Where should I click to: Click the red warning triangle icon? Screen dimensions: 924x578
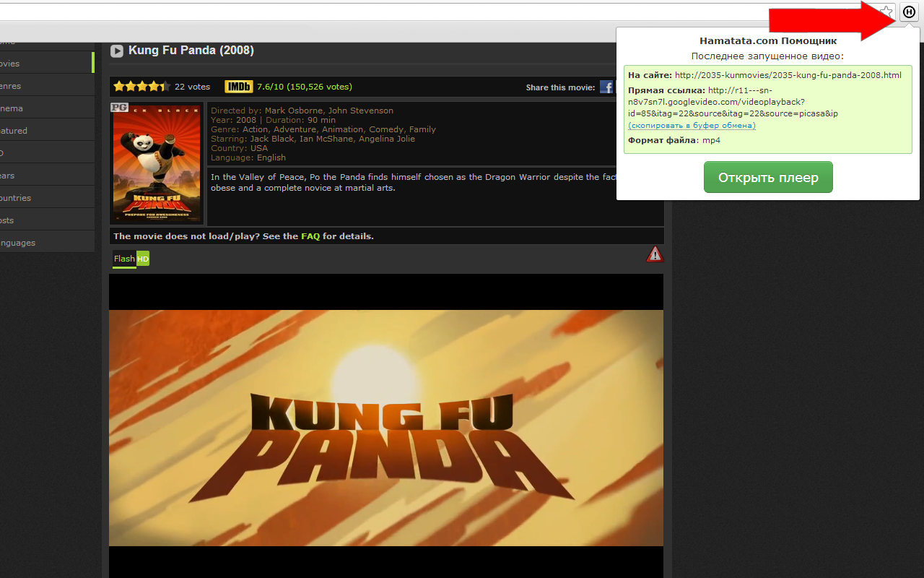pos(655,254)
